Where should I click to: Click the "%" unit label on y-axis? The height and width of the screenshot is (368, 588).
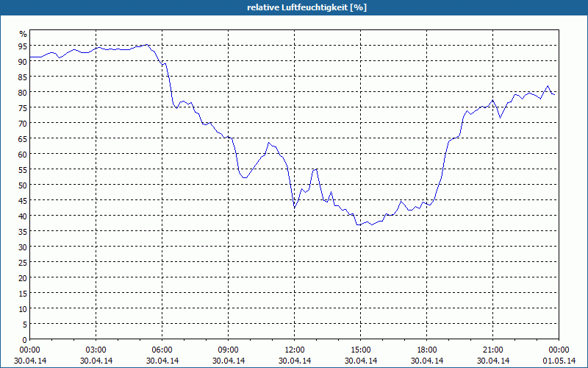pyautogui.click(x=24, y=34)
